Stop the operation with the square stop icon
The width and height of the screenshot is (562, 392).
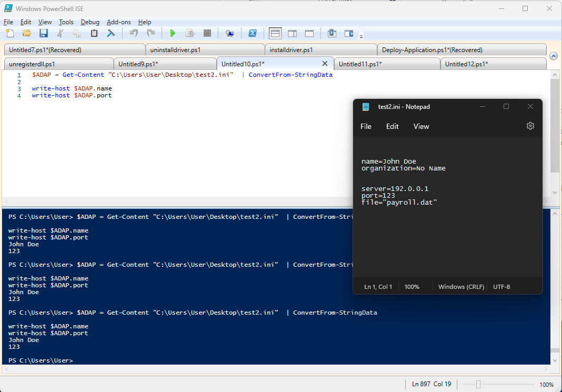207,33
